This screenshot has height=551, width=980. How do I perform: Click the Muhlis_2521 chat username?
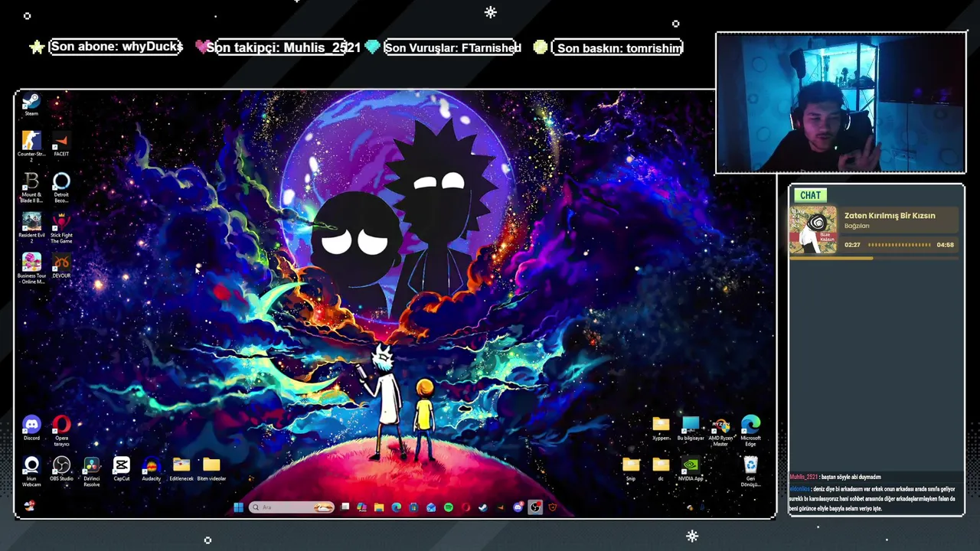click(x=803, y=477)
